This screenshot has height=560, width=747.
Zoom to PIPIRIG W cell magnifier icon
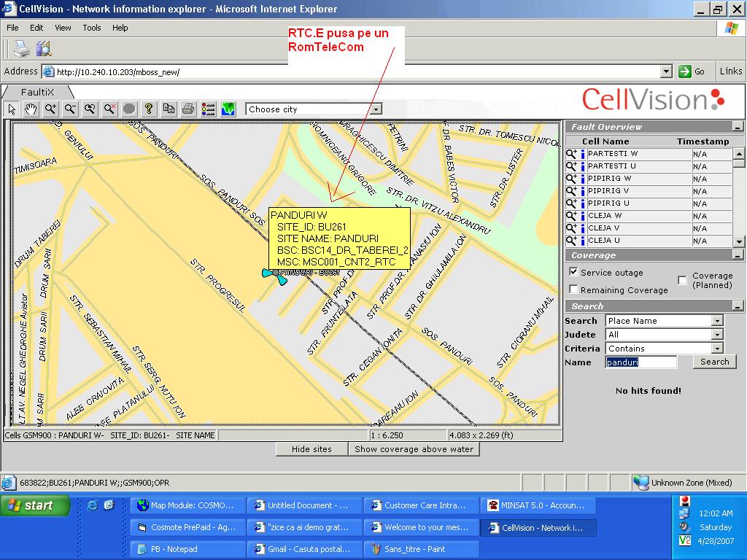pos(571,179)
